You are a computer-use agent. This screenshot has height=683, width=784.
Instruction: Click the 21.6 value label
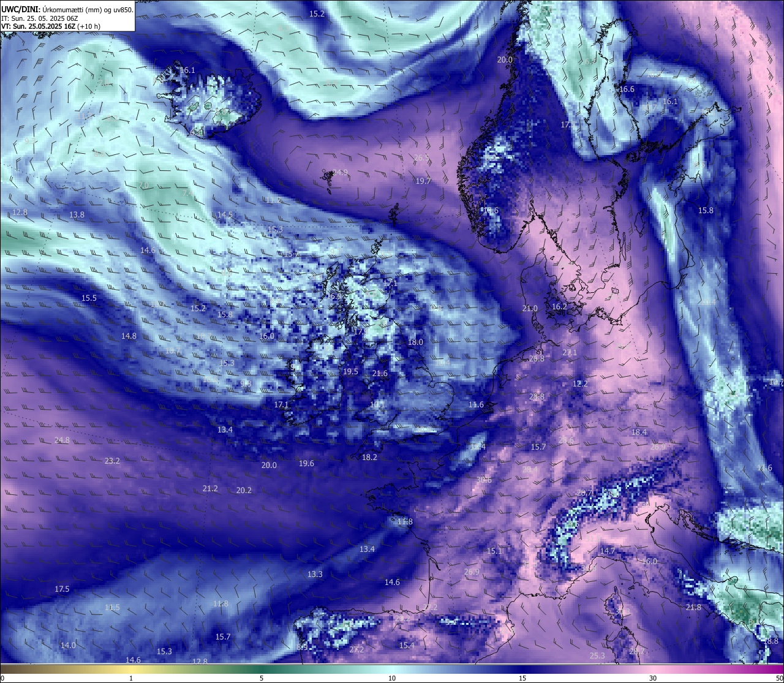tap(380, 373)
